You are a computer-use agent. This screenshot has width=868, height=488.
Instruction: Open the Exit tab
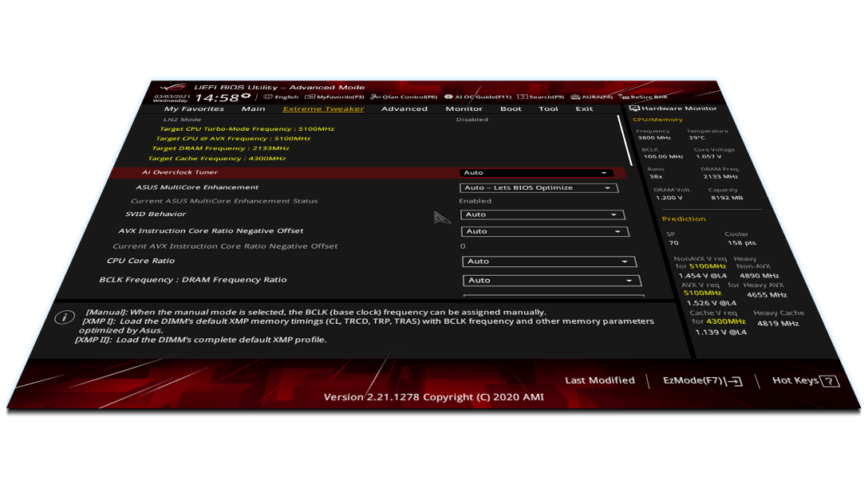click(584, 109)
